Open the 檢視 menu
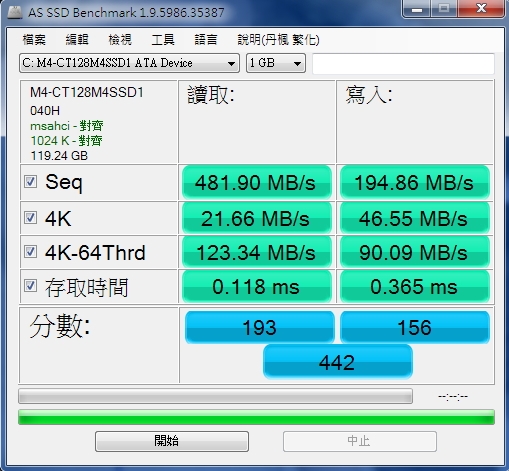The image size is (509, 471). (x=120, y=40)
